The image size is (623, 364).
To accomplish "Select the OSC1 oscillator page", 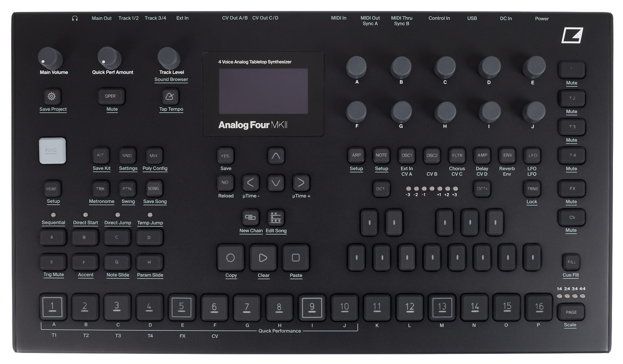I will (406, 156).
